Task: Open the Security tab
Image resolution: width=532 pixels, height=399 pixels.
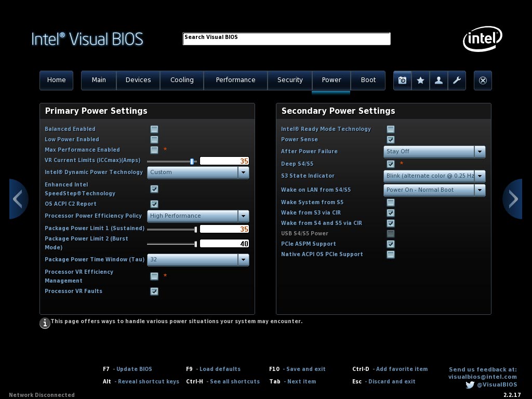Action: (x=290, y=80)
